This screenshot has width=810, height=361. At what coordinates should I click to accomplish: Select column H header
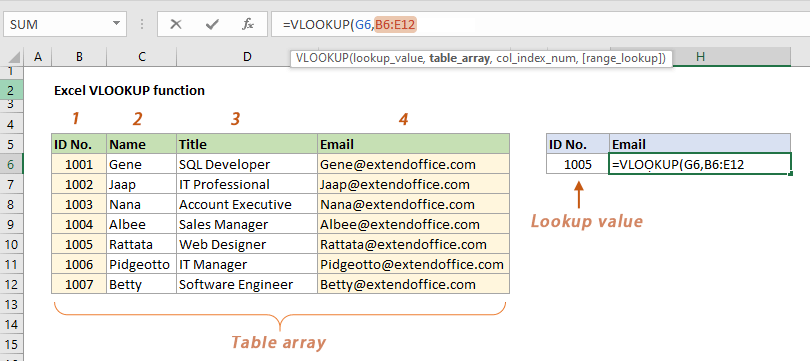(700, 57)
